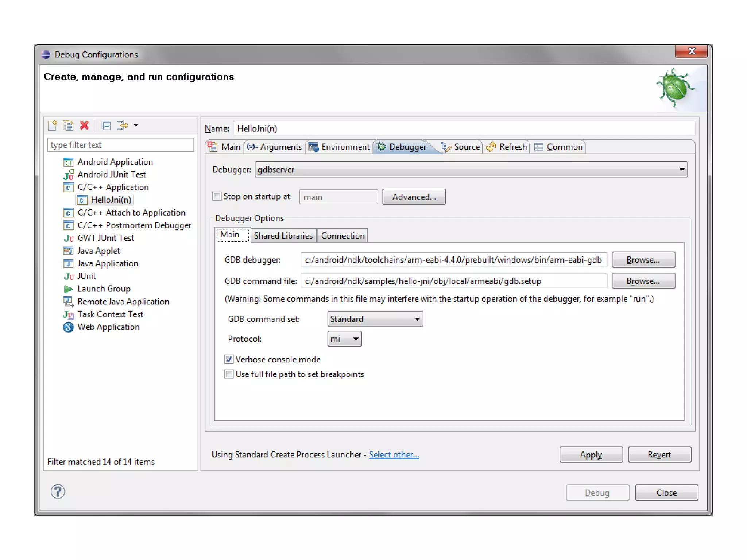
Task: Open the Shared Libraries tab
Action: 283,236
